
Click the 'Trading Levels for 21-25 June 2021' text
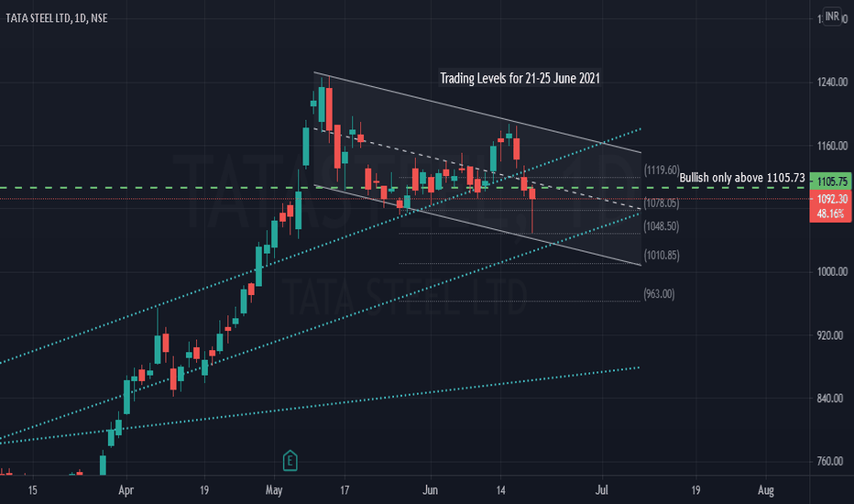(x=520, y=78)
